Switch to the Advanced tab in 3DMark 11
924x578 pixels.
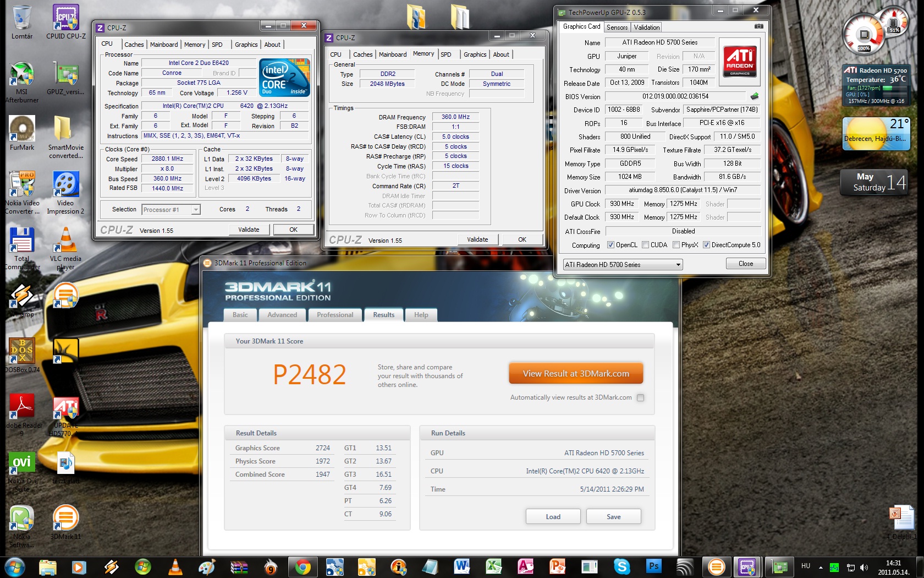click(282, 315)
